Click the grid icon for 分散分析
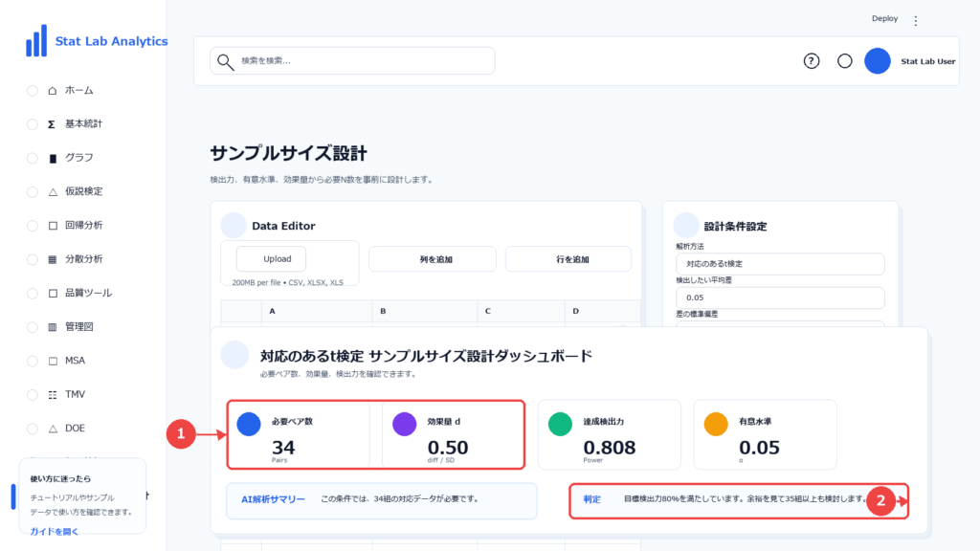Screen dimensions: 980x551 (x=53, y=259)
